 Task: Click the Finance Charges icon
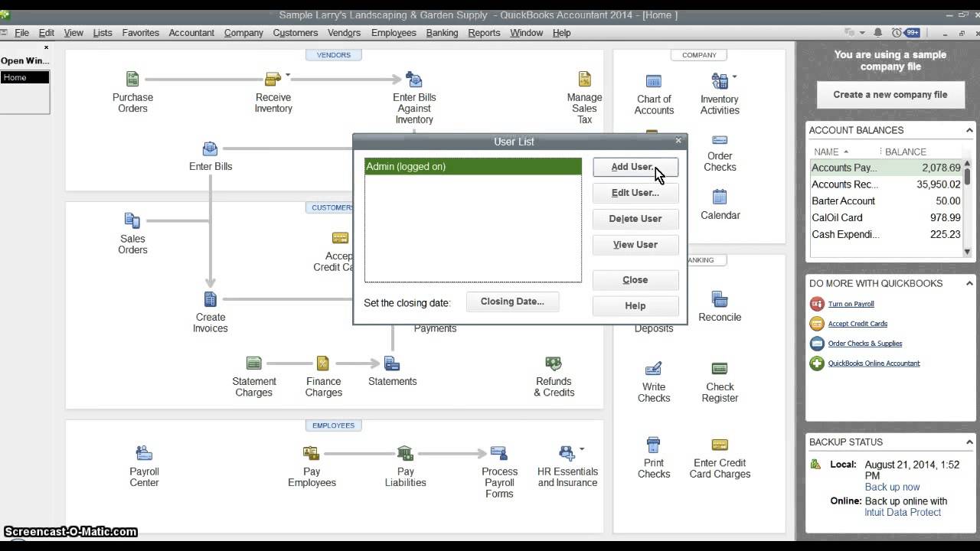pyautogui.click(x=323, y=363)
